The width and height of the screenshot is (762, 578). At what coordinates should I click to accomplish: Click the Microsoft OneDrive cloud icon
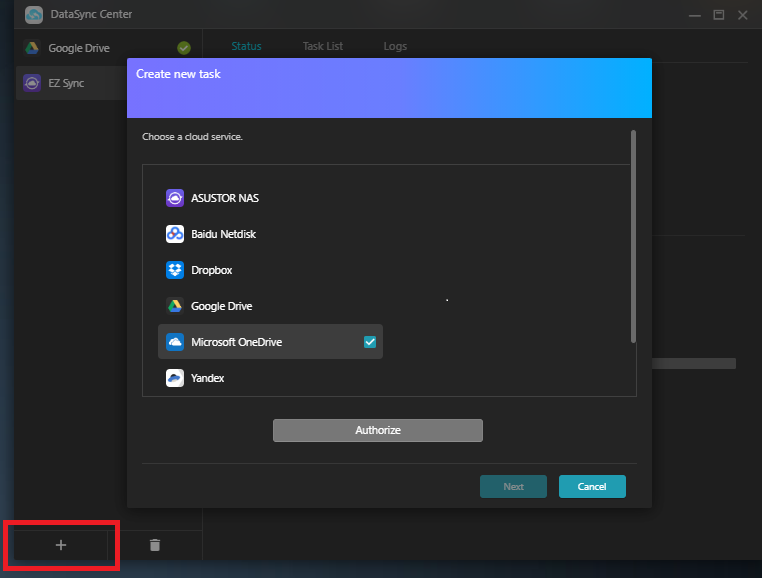(x=175, y=342)
